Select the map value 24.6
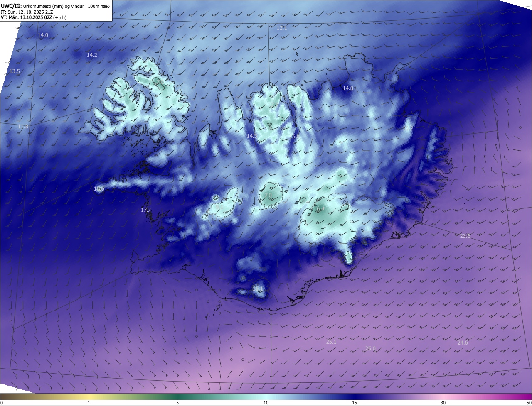532x406 pixels. (463, 342)
